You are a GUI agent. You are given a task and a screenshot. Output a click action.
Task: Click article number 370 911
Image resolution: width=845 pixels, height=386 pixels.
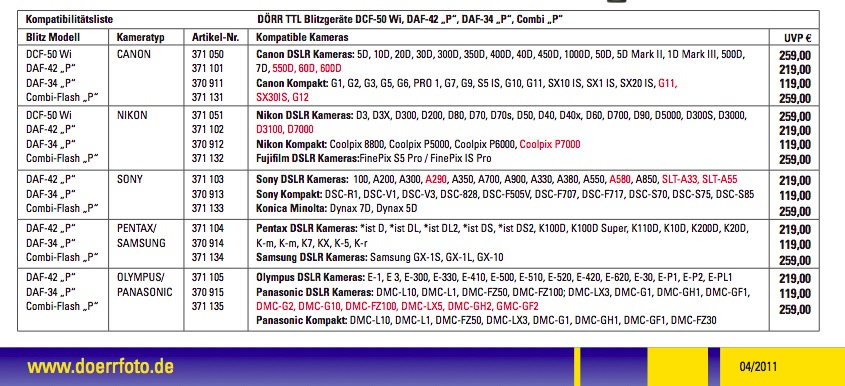[x=207, y=83]
